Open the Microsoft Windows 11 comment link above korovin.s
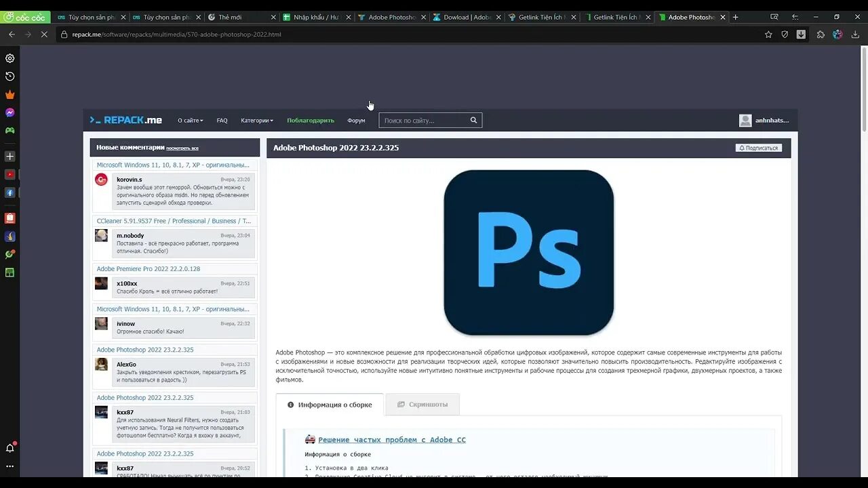The image size is (868, 488). coord(173,165)
